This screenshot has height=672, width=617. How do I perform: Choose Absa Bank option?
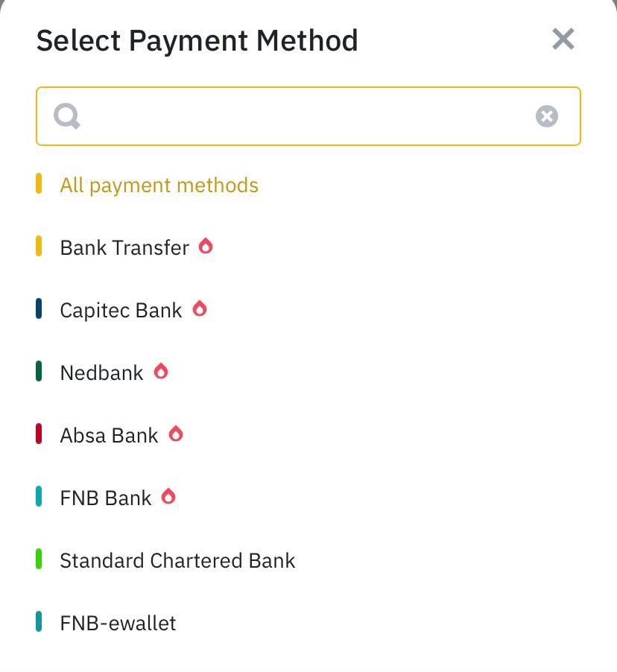pos(109,435)
